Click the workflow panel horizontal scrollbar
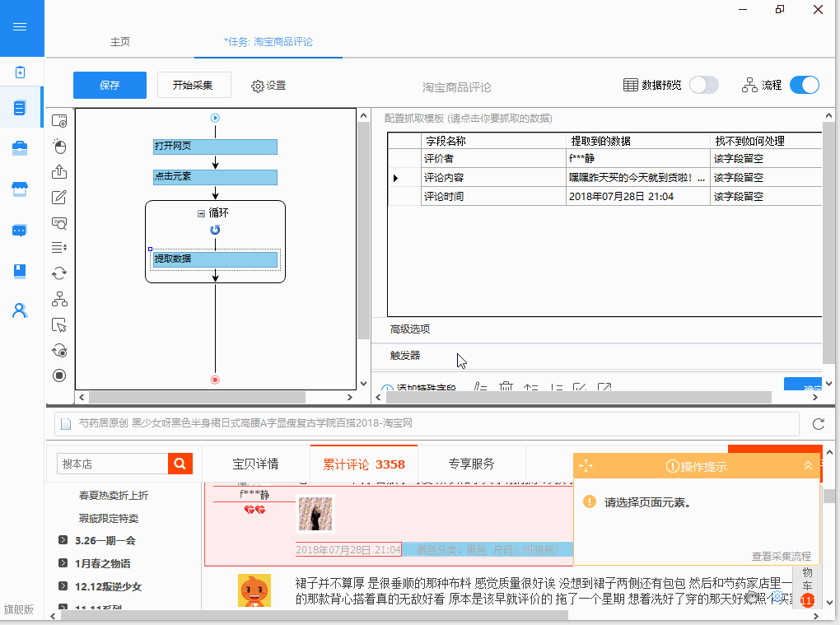 (x=197, y=398)
